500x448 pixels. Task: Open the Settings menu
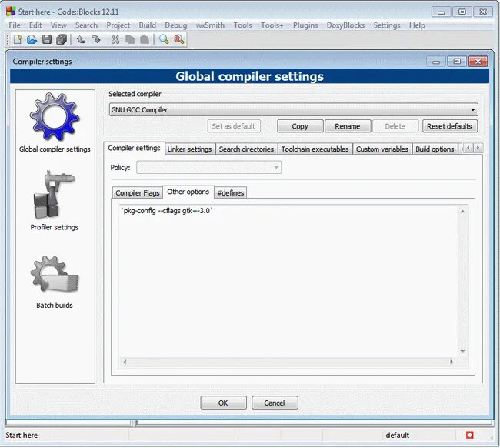coord(387,25)
